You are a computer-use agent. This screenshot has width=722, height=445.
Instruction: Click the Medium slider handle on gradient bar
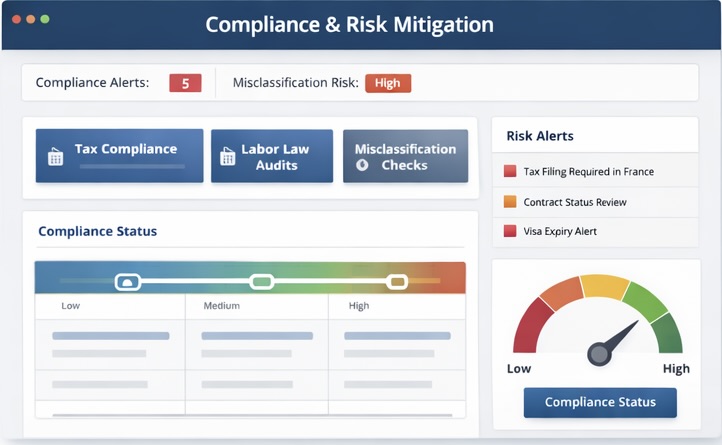point(261,282)
